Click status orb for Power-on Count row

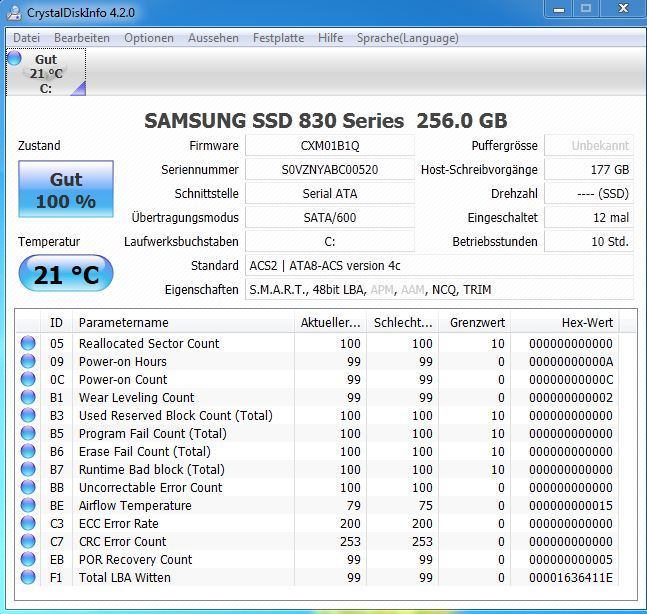[x=28, y=379]
